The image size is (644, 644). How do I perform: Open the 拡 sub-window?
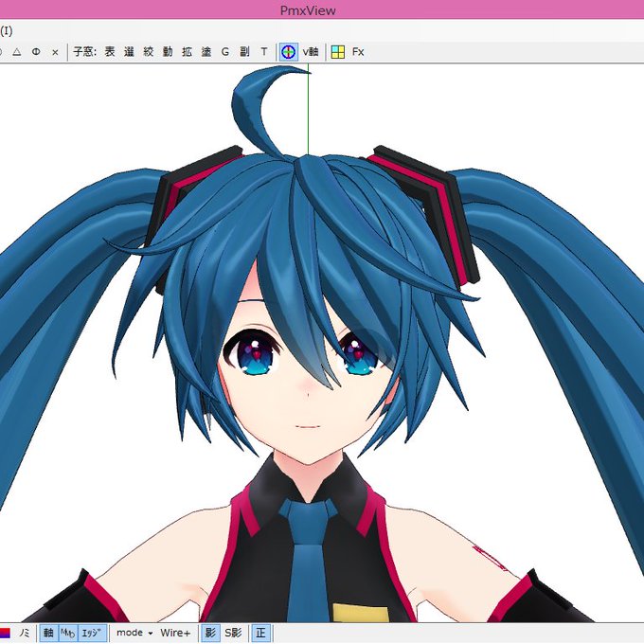tap(187, 52)
